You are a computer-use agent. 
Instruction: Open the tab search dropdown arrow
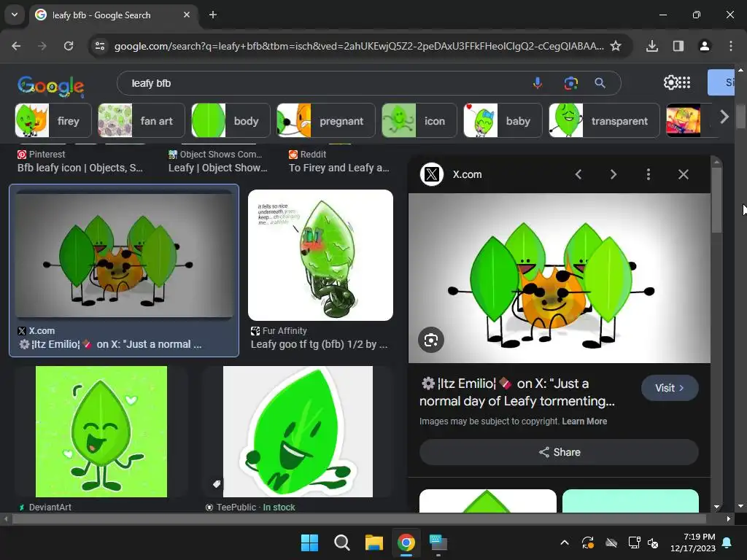[x=15, y=15]
